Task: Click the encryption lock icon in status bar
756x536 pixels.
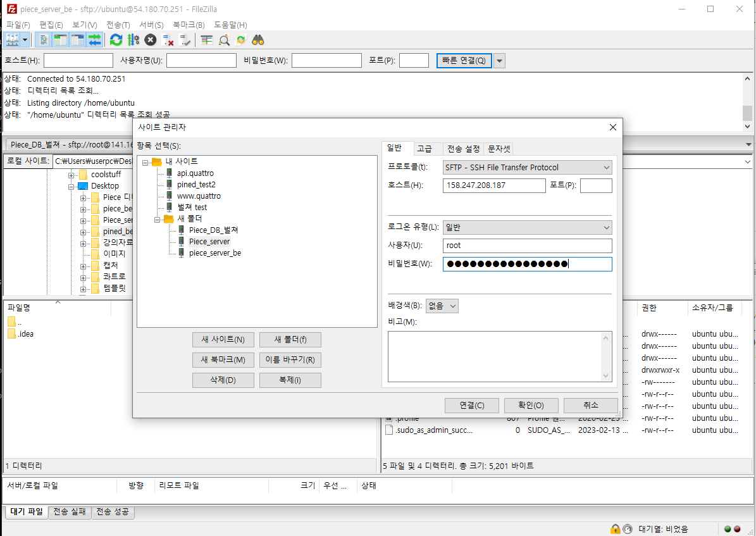Action: (615, 529)
